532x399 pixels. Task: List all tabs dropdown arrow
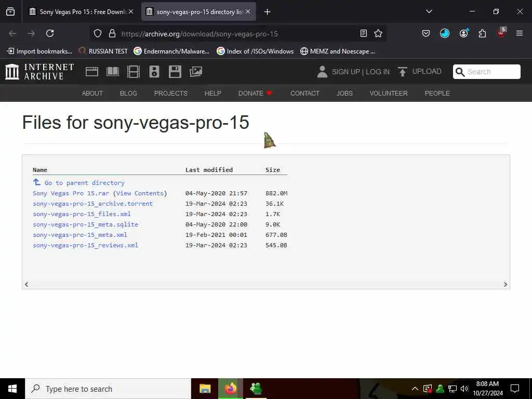[429, 11]
